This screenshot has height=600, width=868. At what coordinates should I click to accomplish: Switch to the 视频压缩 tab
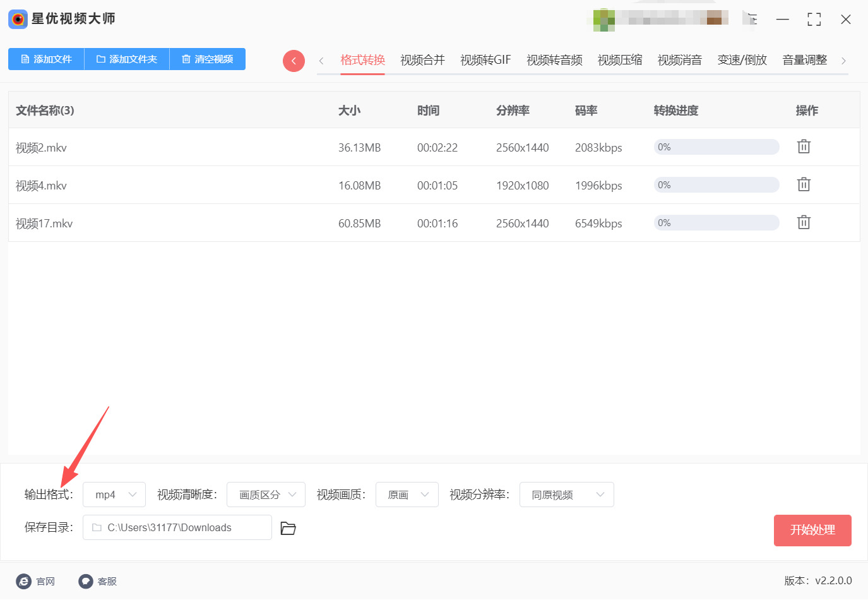tap(620, 60)
